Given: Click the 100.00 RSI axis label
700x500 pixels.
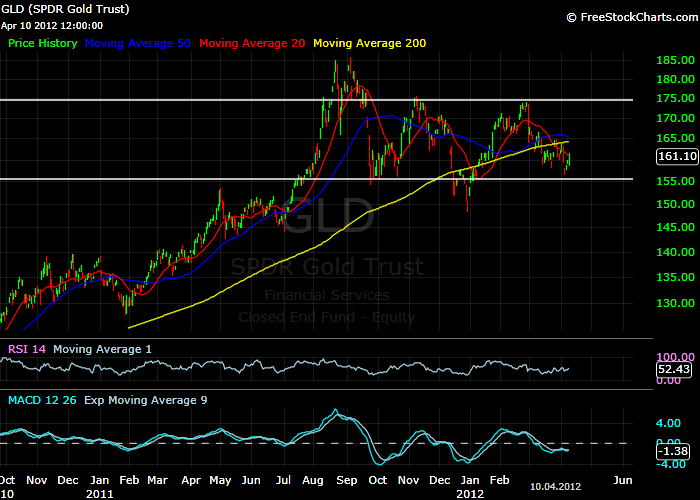Looking at the screenshot, I should 675,357.
